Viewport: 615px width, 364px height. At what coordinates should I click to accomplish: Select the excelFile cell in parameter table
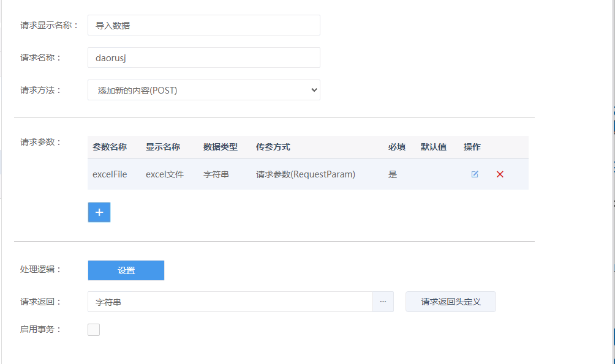point(110,174)
